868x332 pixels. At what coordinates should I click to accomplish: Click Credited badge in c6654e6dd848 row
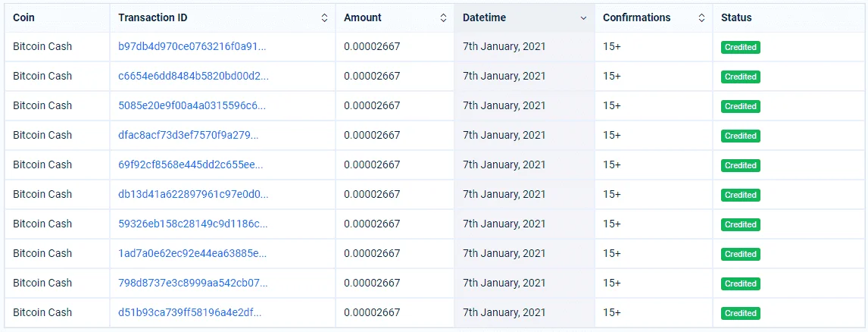[741, 77]
